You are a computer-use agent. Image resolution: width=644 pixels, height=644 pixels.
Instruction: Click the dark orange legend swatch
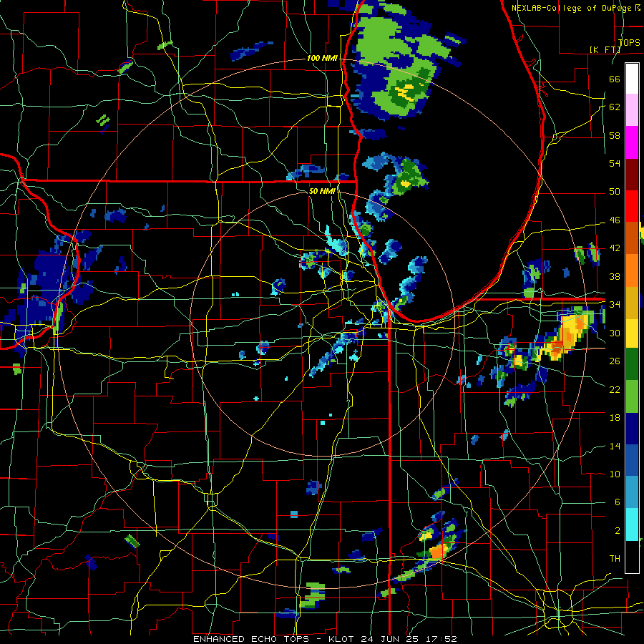(x=632, y=238)
